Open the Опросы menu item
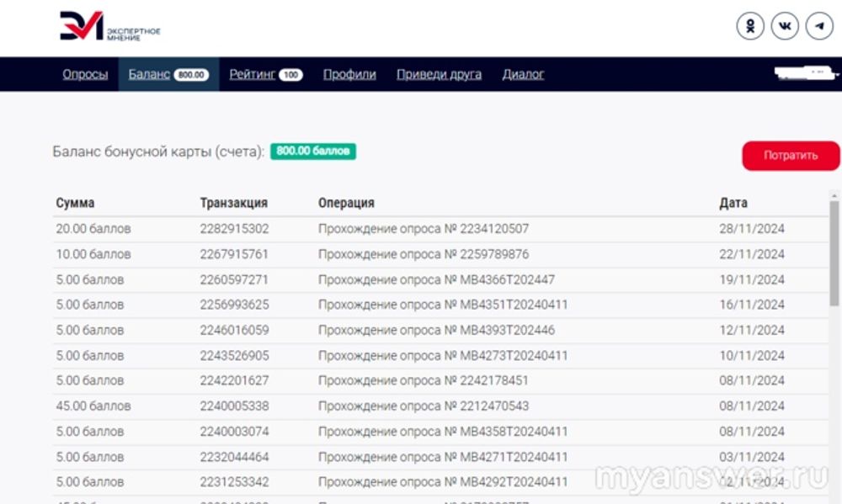This screenshot has height=504, width=842. 85,74
